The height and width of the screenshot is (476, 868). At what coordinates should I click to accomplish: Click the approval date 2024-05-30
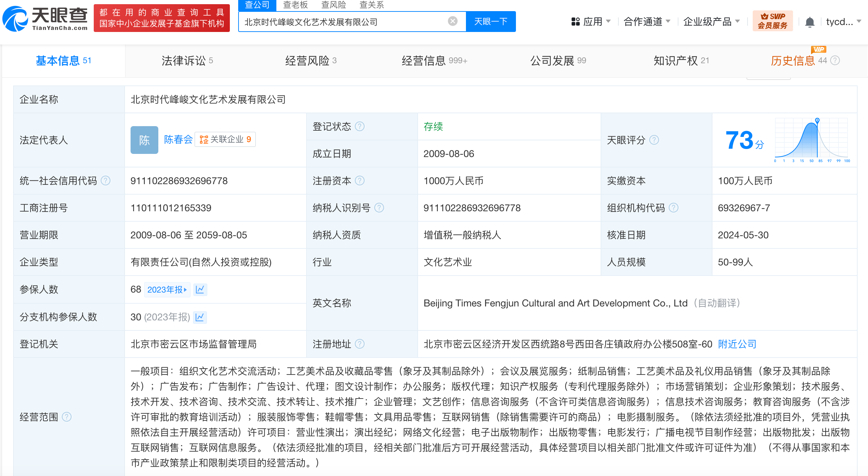(743, 235)
